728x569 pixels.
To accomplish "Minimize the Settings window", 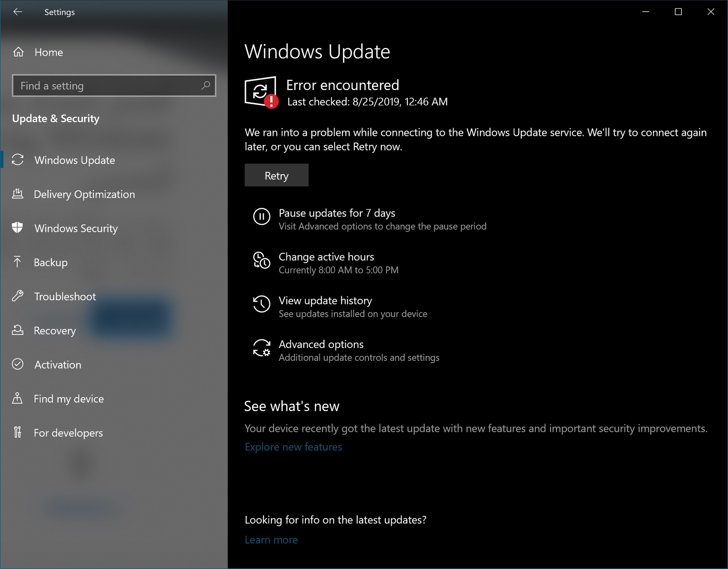I will click(646, 12).
